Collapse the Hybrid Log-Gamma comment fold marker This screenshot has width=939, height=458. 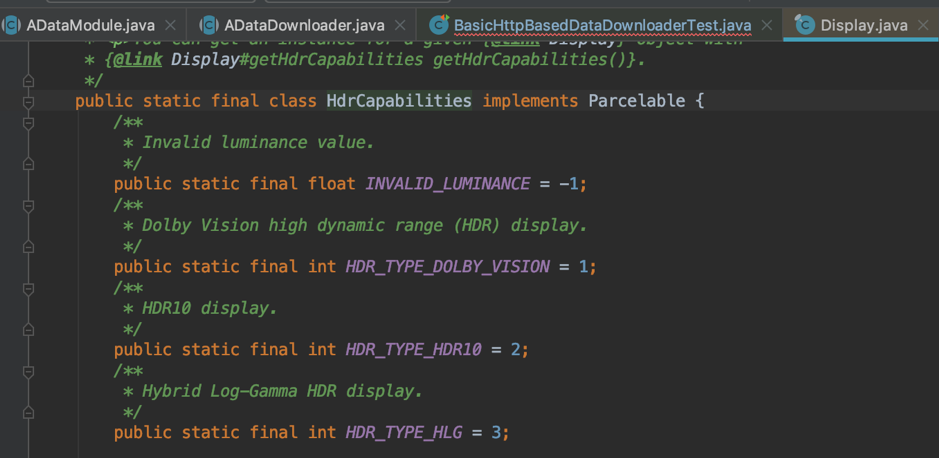[x=28, y=372]
